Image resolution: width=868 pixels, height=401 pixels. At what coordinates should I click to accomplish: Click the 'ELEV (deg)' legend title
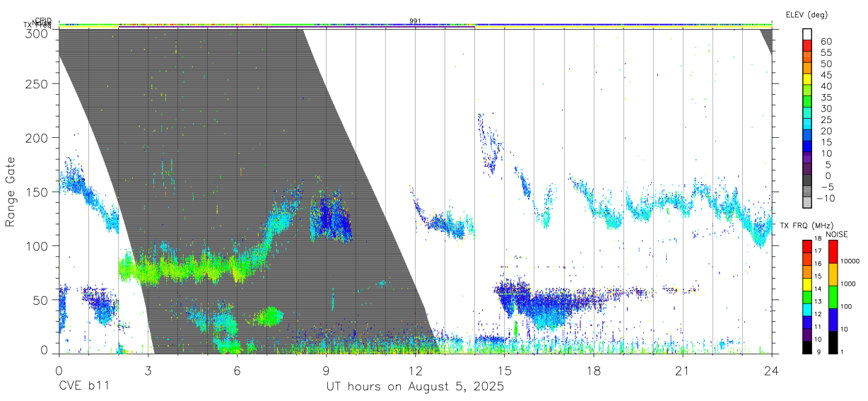pyautogui.click(x=807, y=15)
